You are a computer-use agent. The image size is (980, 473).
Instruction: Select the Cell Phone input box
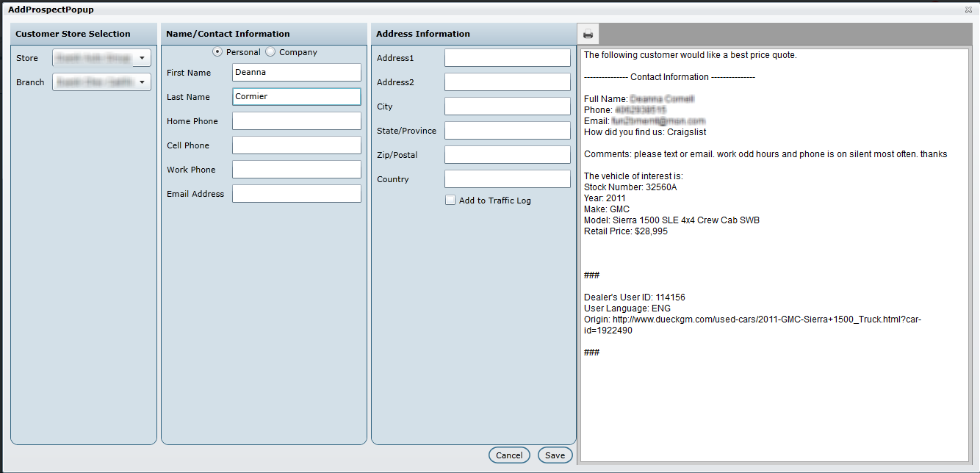tap(296, 145)
